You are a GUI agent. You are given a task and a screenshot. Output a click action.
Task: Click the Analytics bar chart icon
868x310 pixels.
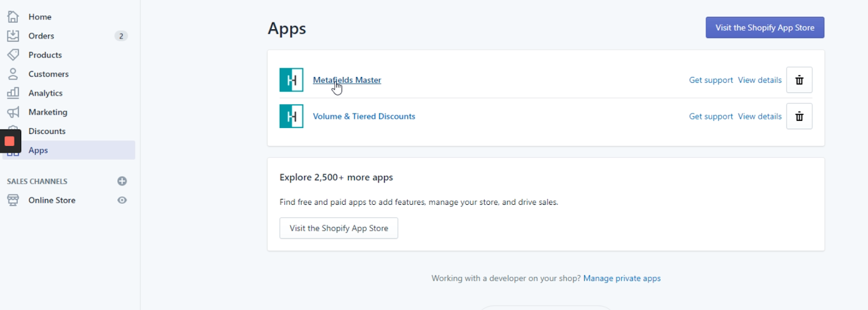click(13, 93)
